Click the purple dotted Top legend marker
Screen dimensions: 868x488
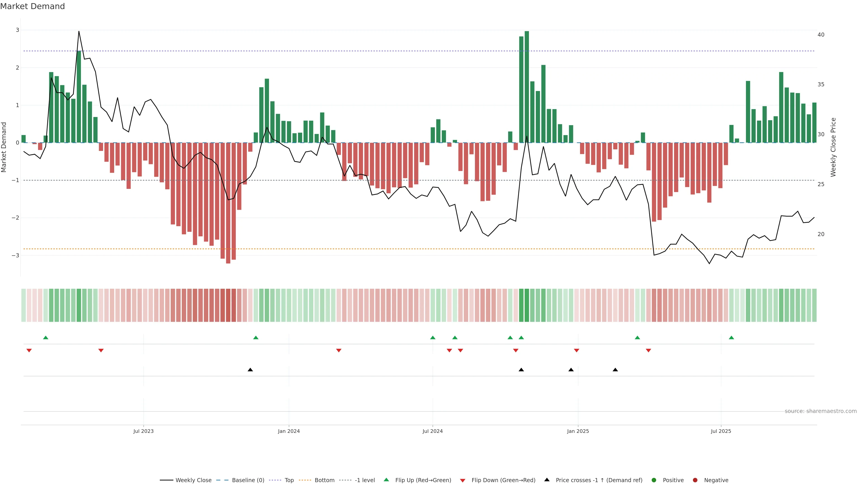[275, 480]
